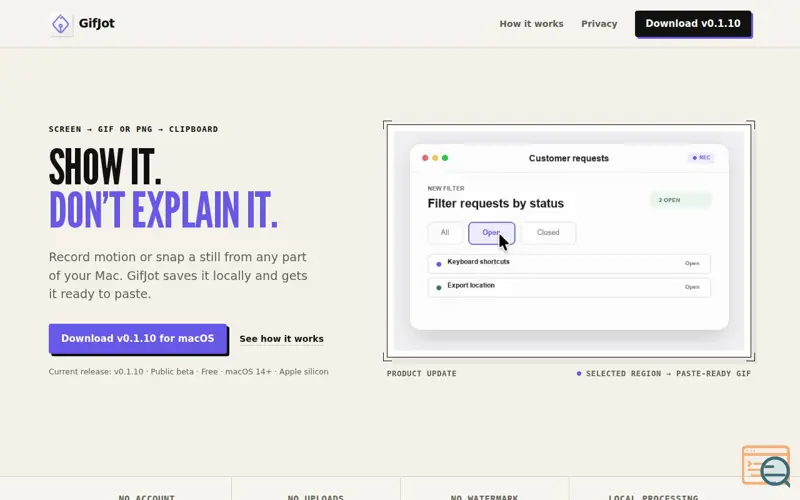Viewport: 800px width, 500px height.
Task: Click the yellow window dot in demo
Action: pos(435,158)
